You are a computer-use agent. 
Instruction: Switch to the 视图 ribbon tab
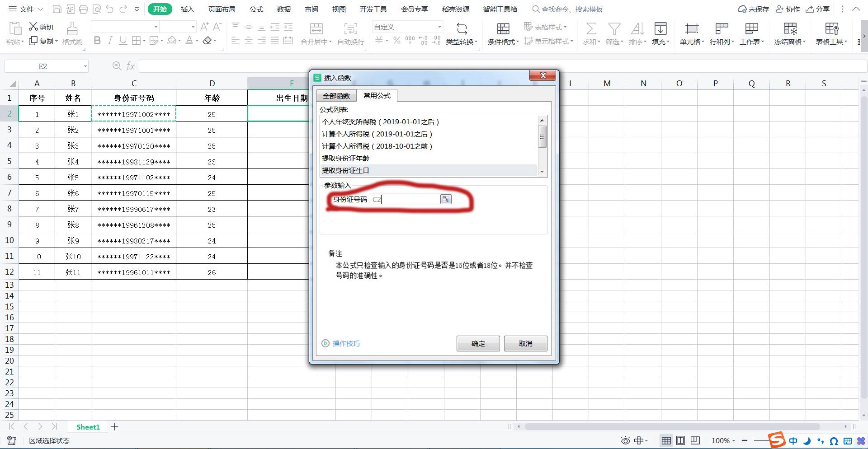click(339, 9)
